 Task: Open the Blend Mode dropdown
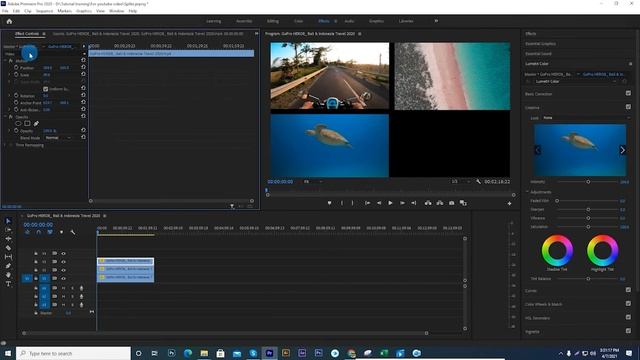(x=58, y=138)
